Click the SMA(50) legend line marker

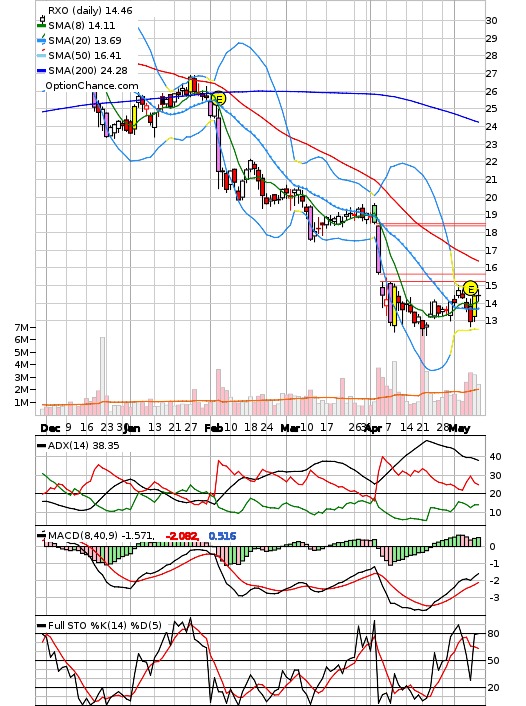[x=42, y=55]
